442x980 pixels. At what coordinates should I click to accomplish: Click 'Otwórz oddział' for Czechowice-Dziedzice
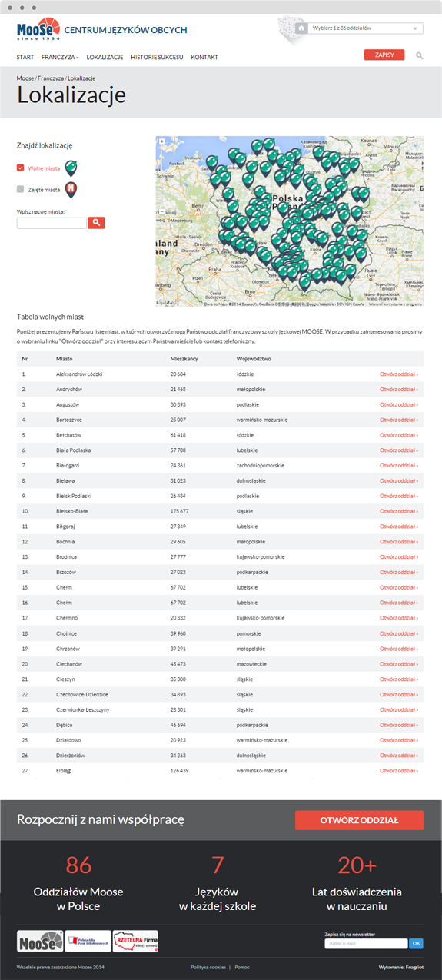point(398,694)
